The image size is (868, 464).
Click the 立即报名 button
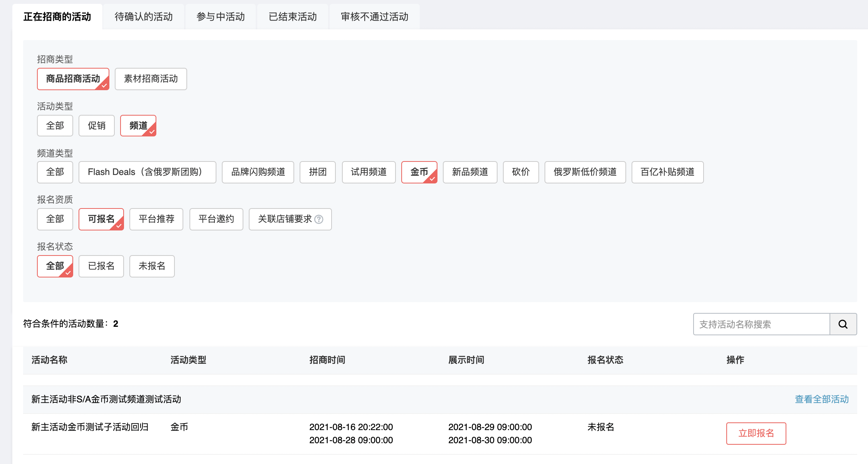tap(756, 434)
